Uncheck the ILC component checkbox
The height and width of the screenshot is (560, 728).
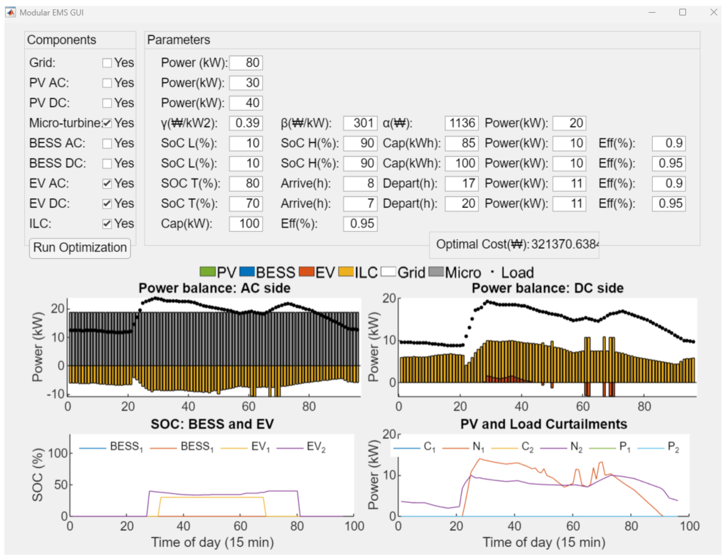[107, 224]
